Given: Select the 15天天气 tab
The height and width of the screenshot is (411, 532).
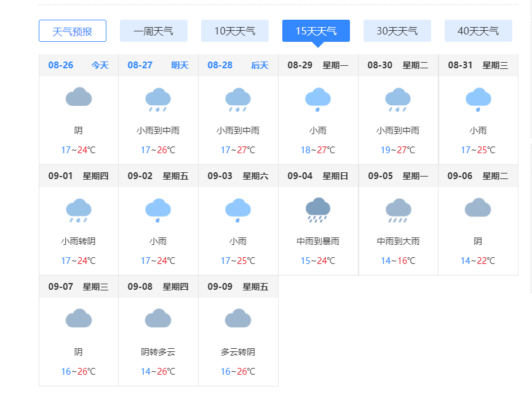Looking at the screenshot, I should click(x=316, y=31).
